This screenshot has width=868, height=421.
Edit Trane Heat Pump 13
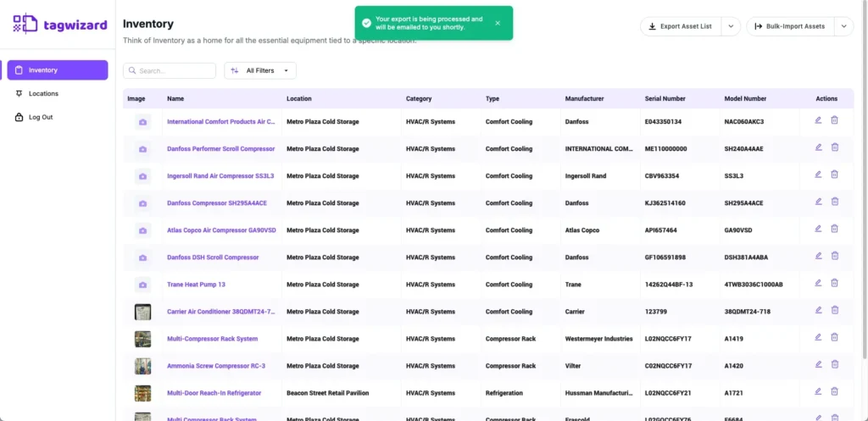coord(818,283)
